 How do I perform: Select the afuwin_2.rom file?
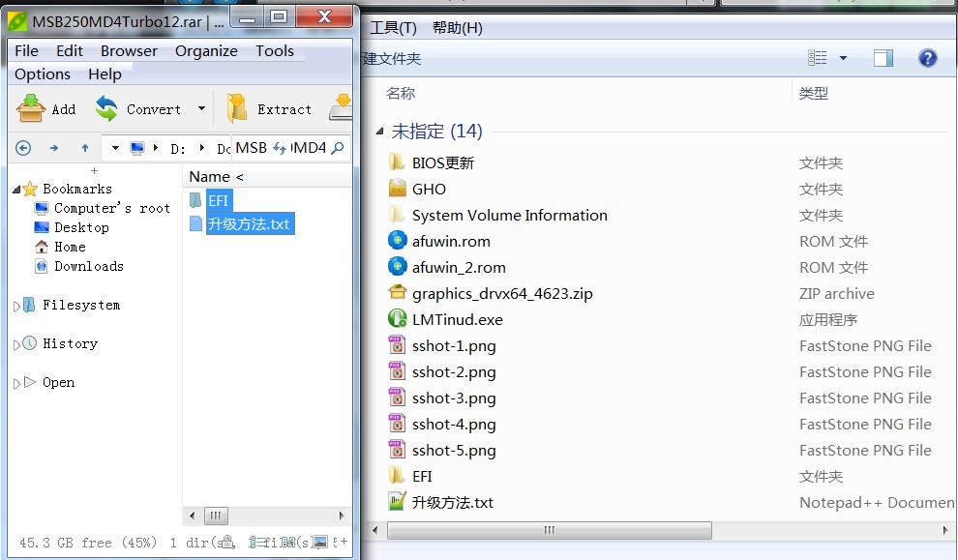459,268
